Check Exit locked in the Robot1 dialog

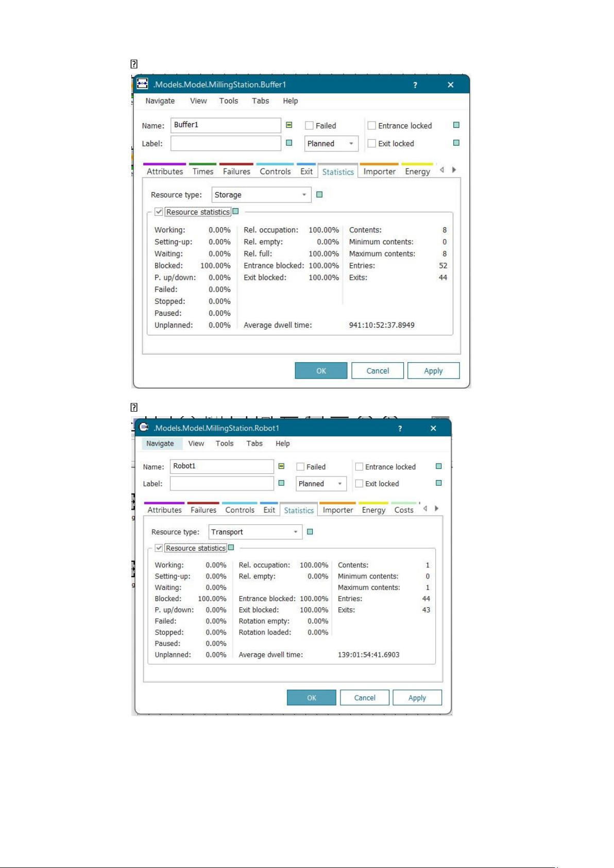click(x=360, y=484)
